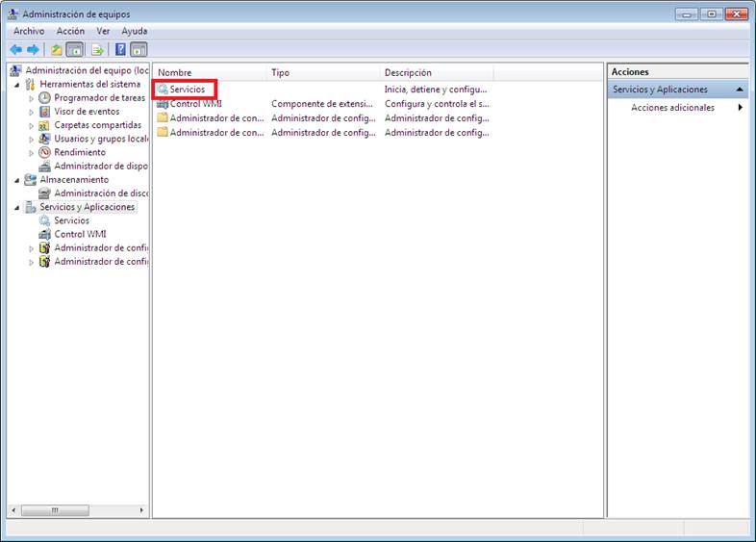Expand the Programador de tareas node

(32, 98)
